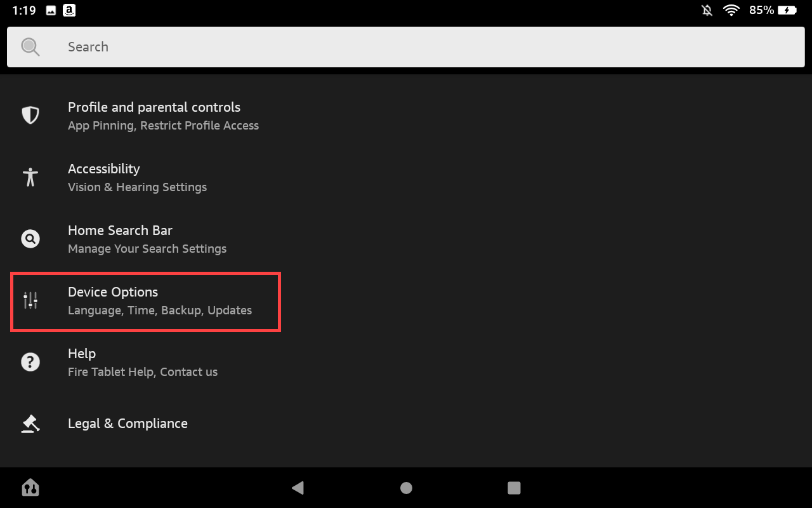Open Profile and parental controls
Image resolution: width=812 pixels, height=508 pixels.
(x=406, y=116)
